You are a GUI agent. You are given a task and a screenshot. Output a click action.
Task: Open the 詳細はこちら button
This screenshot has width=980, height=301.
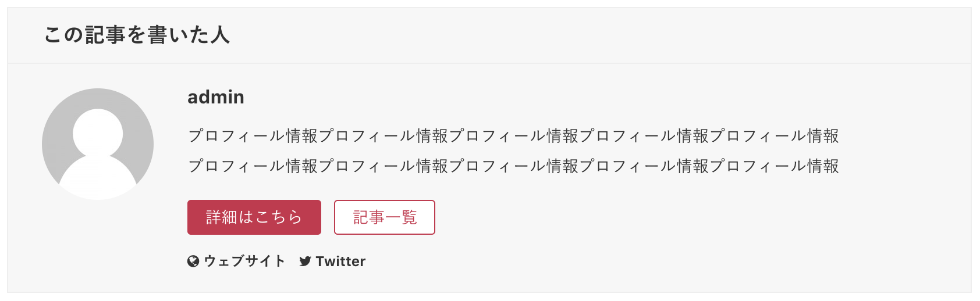point(254,217)
